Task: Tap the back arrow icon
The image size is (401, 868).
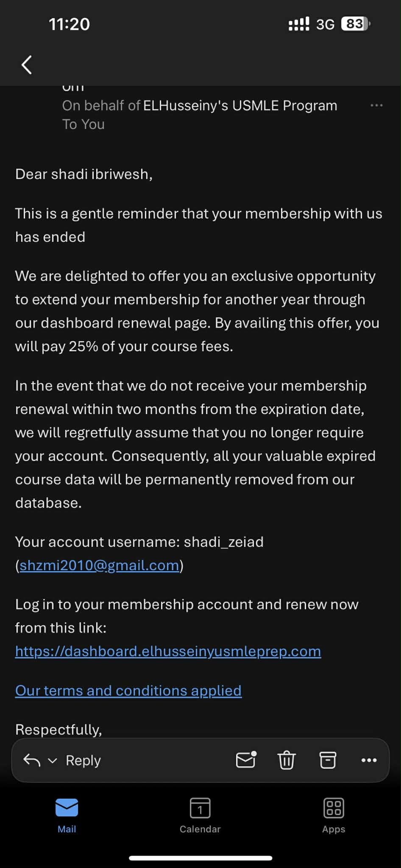Action: tap(27, 65)
